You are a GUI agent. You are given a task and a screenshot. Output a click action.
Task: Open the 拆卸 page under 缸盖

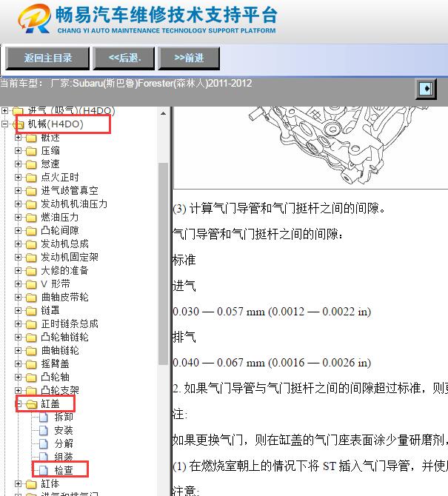(64, 418)
